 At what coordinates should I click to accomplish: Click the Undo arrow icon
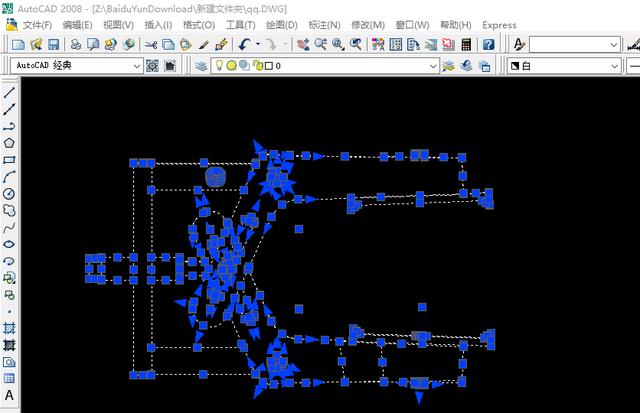click(x=244, y=45)
